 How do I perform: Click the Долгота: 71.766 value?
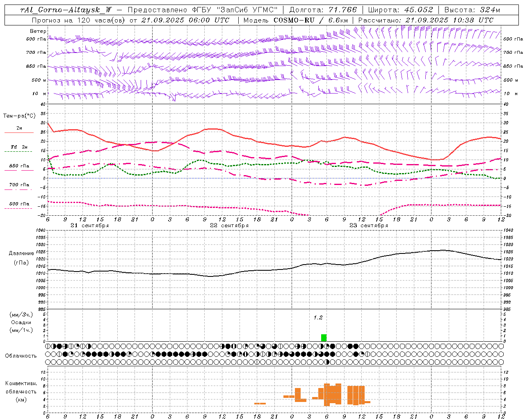[323, 10]
